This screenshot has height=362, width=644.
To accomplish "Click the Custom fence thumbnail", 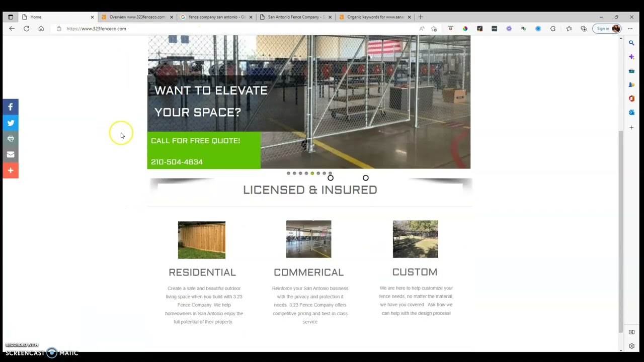I will point(415,239).
